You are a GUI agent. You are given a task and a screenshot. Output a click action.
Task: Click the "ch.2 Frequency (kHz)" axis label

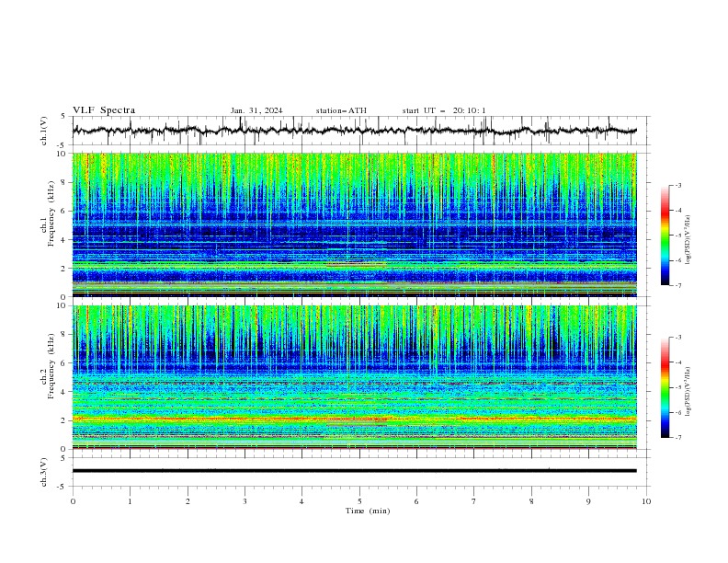pos(48,366)
